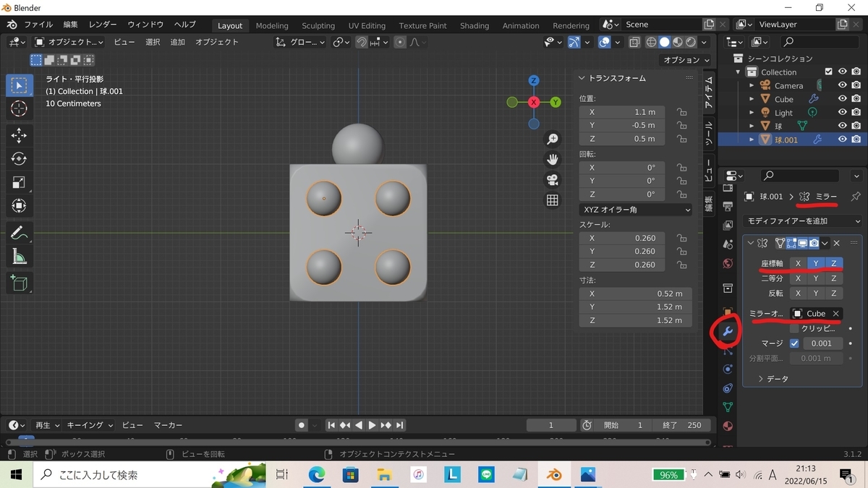This screenshot has height=488, width=868.
Task: Toggle mirror axis Y
Action: pos(816,263)
